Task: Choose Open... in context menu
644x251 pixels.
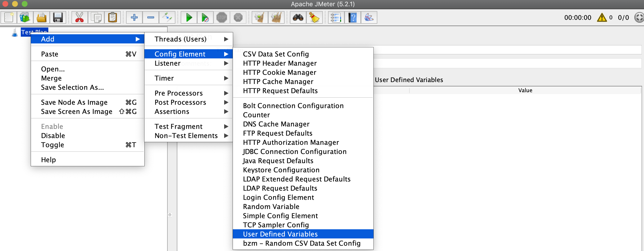Action: click(87, 69)
